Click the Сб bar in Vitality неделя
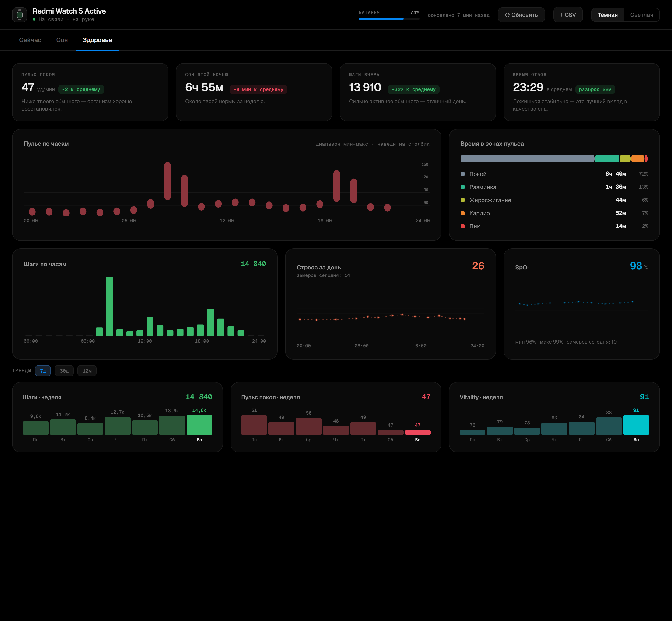 [609, 426]
